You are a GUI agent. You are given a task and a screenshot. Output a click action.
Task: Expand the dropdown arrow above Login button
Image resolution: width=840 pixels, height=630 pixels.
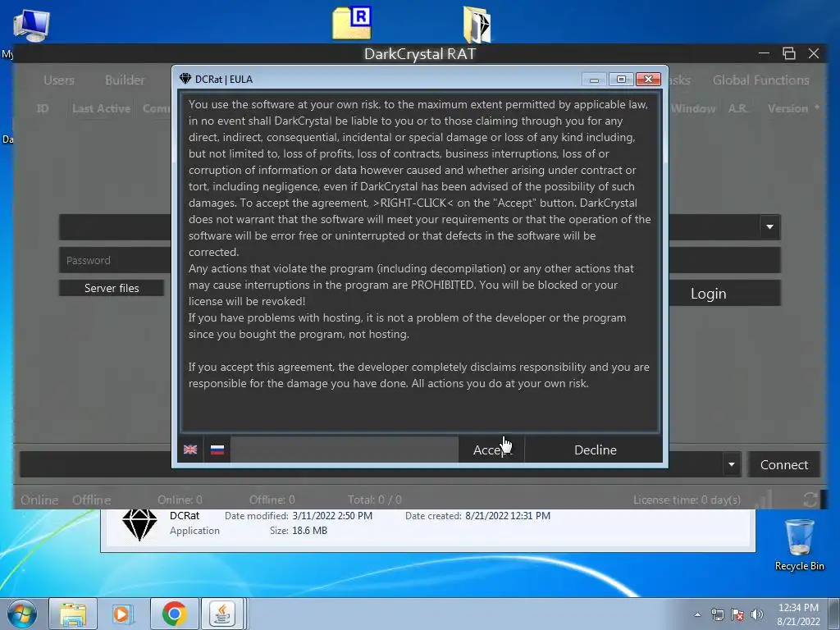(x=769, y=226)
